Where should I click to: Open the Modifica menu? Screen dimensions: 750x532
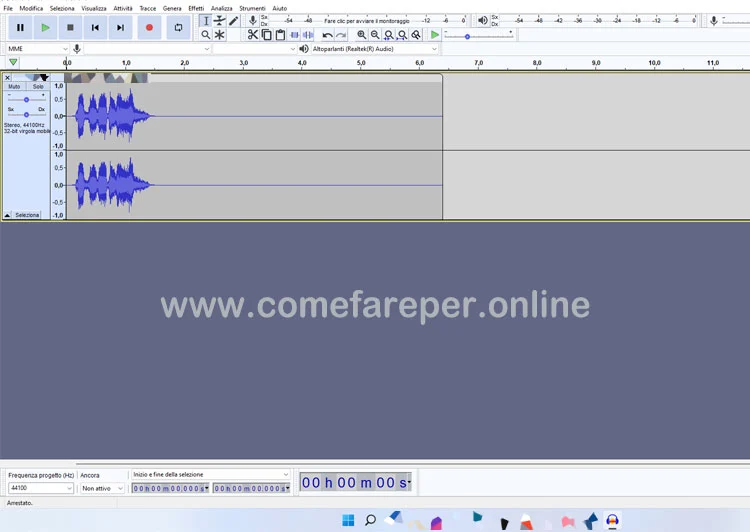[x=31, y=8]
